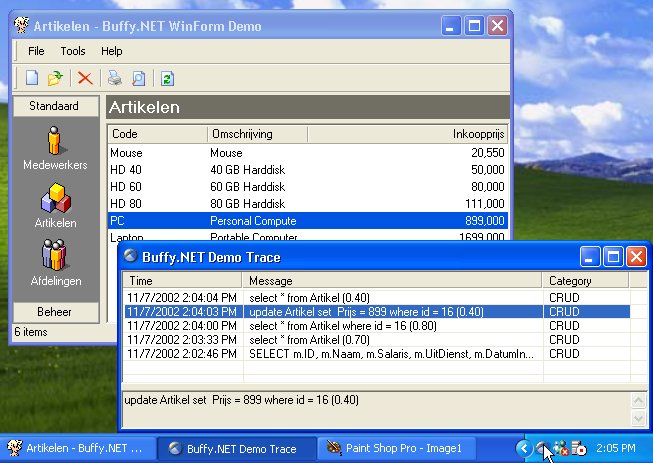Screen dimensions: 653x463
Task: Select trace row 'SELECT m.ID, m.Naam'
Action: (376, 354)
